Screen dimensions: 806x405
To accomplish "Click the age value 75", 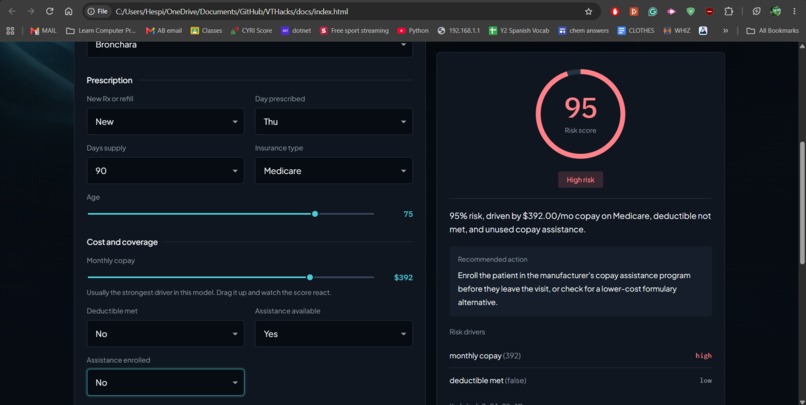I will click(x=408, y=214).
